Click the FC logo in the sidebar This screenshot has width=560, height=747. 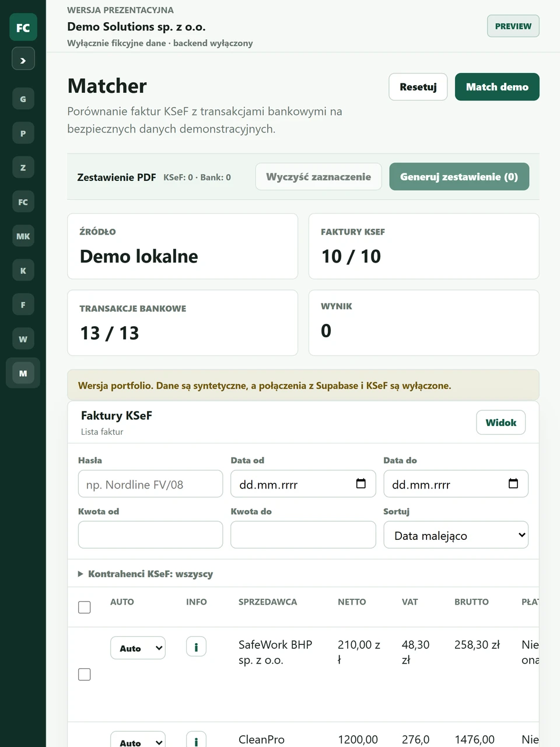point(23,27)
